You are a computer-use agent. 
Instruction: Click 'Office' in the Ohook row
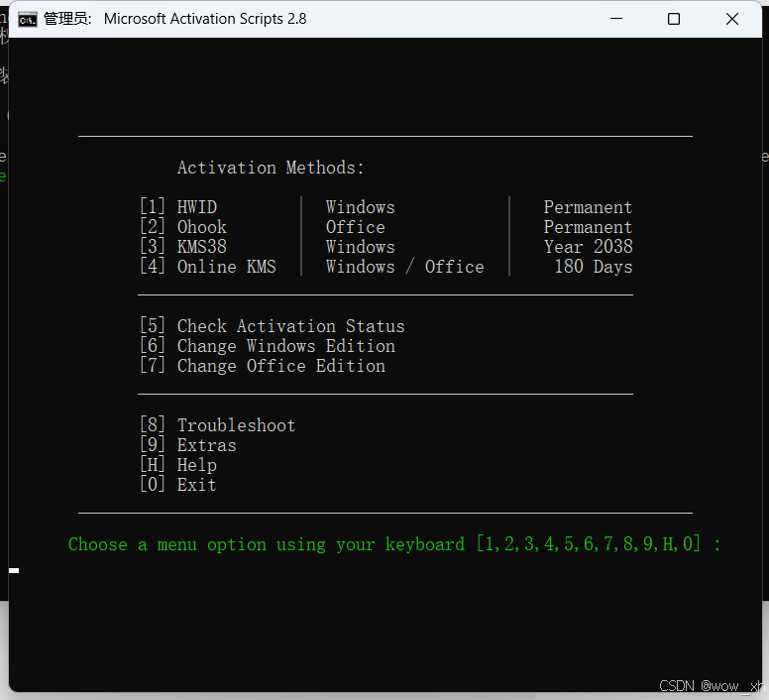[355, 227]
